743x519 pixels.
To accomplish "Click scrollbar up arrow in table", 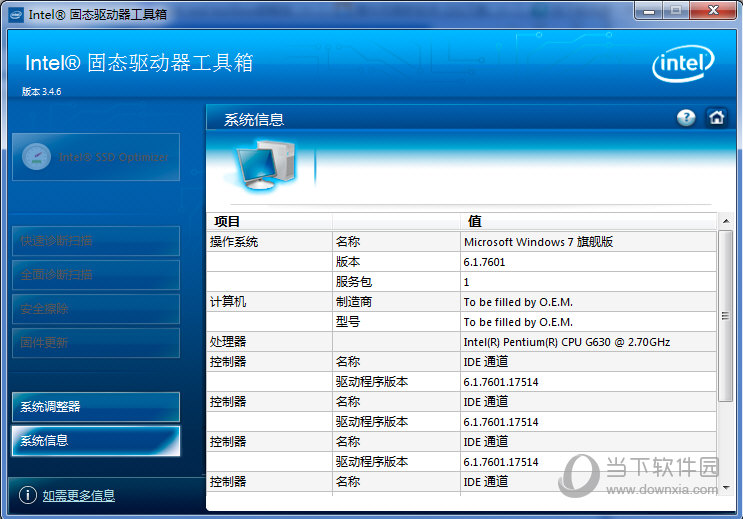I will pyautogui.click(x=725, y=221).
